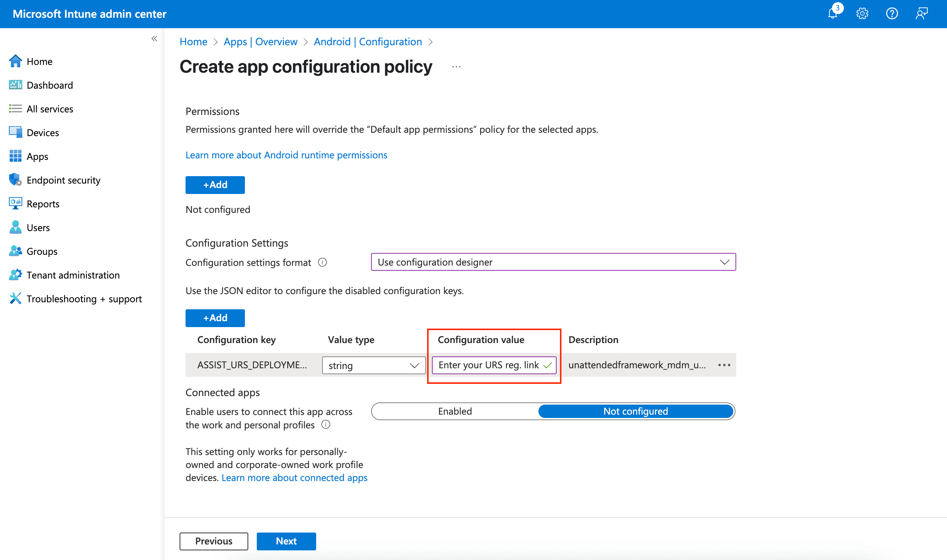
Task: Click the unattendedframework_mdm_u... description cell
Action: click(637, 365)
